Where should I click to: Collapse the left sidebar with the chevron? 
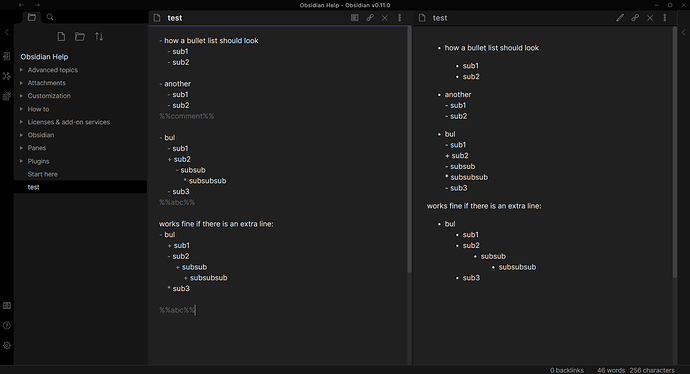(7, 32)
